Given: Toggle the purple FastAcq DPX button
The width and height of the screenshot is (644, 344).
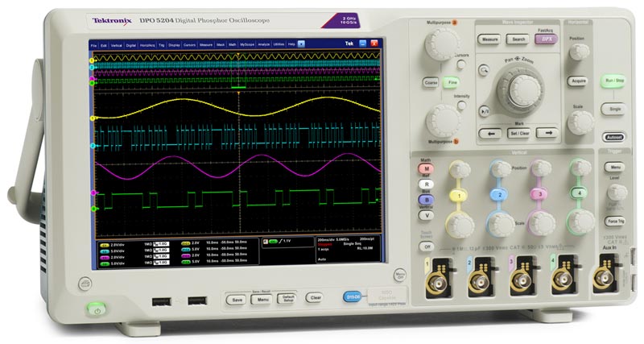Looking at the screenshot, I should point(546,39).
